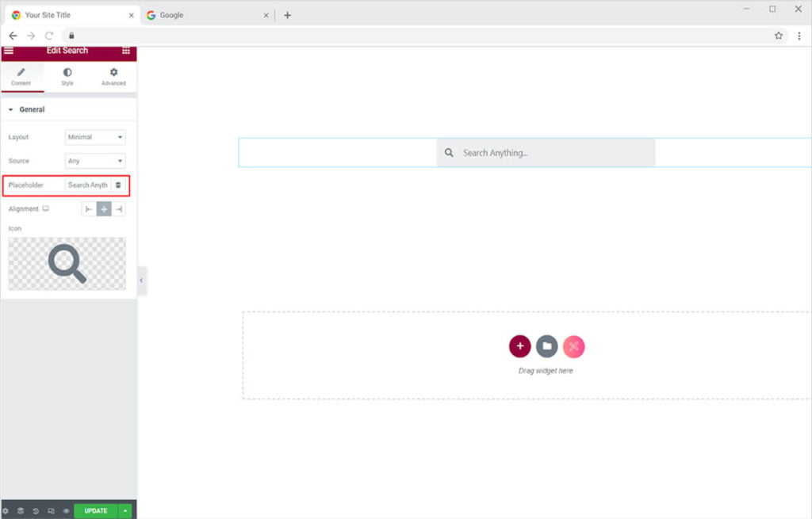This screenshot has width=812, height=519.
Task: Switch responsive mode from footer
Action: (x=51, y=511)
